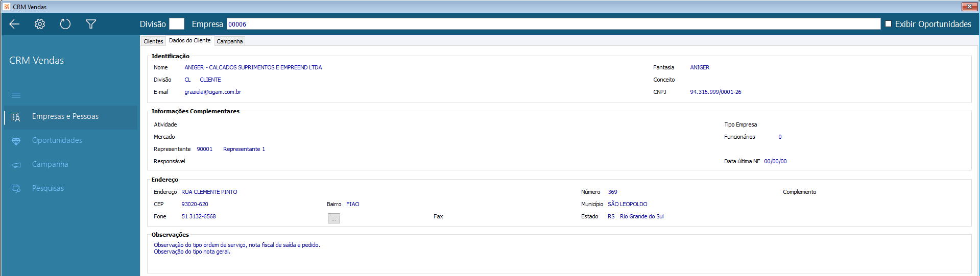This screenshot has height=276, width=980.
Task: Open settings gear icon
Action: [x=40, y=24]
